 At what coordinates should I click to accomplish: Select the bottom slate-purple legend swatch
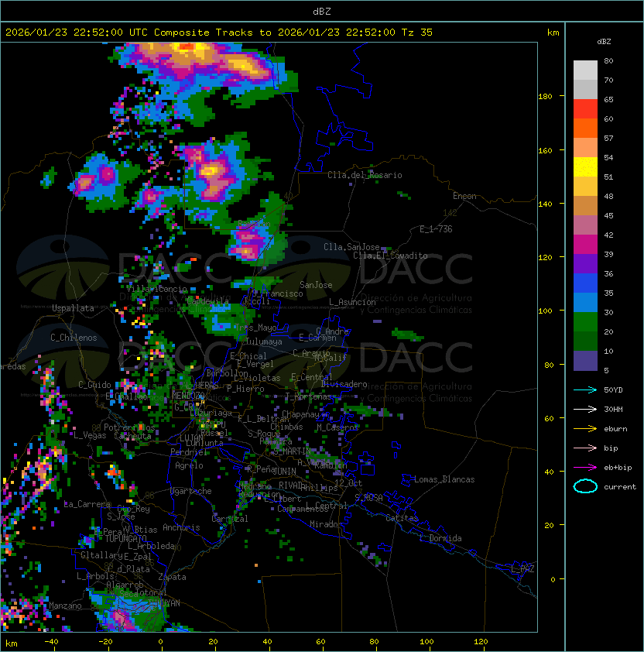585,361
